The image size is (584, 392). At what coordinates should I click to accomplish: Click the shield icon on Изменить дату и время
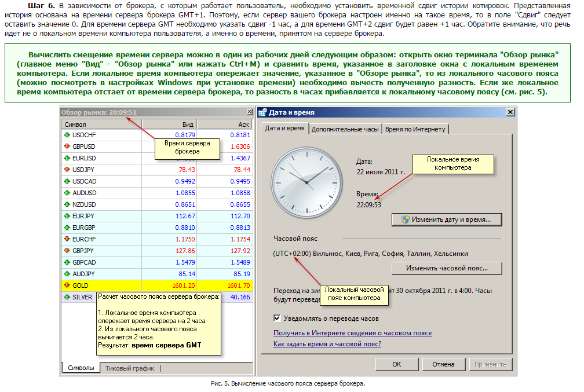tap(405, 219)
